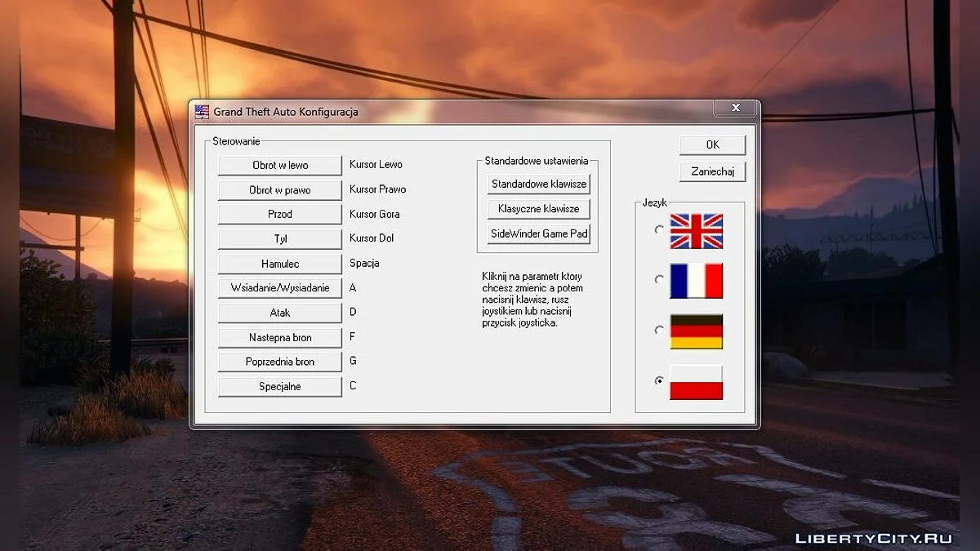Select the Polish language radio button
Screen dimensions: 980x551
659,381
